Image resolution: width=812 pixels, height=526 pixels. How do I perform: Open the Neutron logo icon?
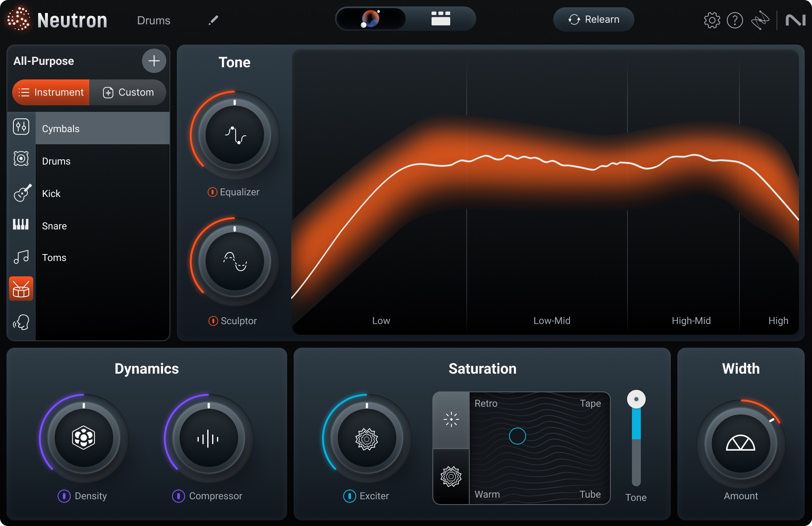coord(18,19)
